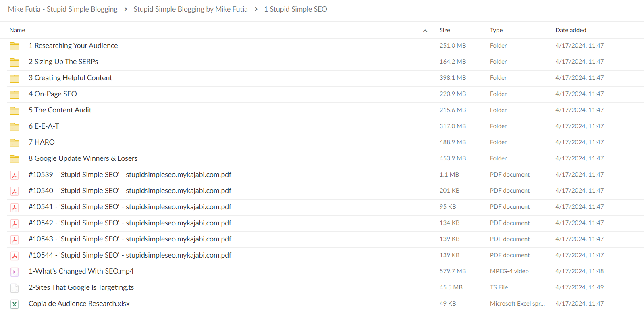Click folder icon for 8 Google Update Winners & Losers
This screenshot has width=644, height=314.
coord(15,159)
